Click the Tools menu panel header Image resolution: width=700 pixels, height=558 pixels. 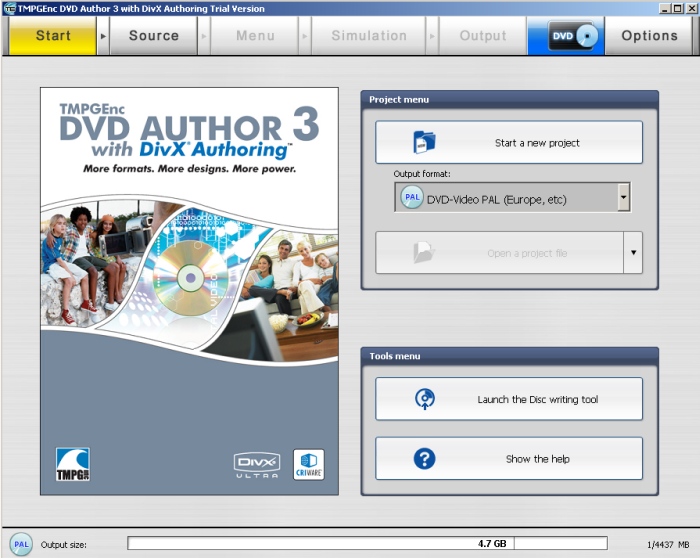pos(509,356)
